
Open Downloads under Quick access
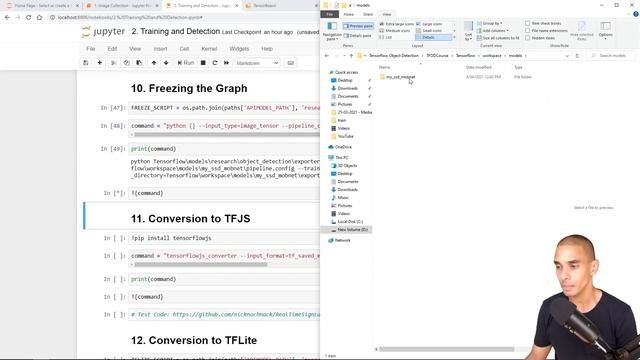348,88
